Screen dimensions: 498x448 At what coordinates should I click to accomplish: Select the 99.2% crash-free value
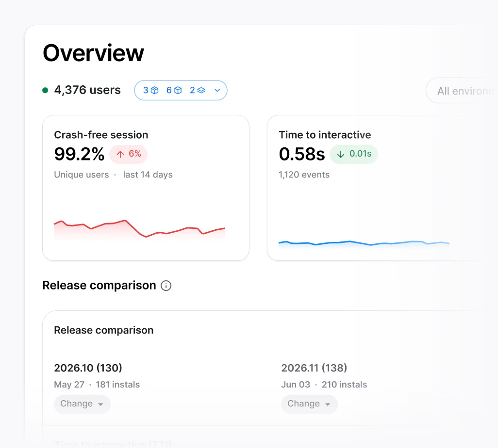tap(79, 154)
